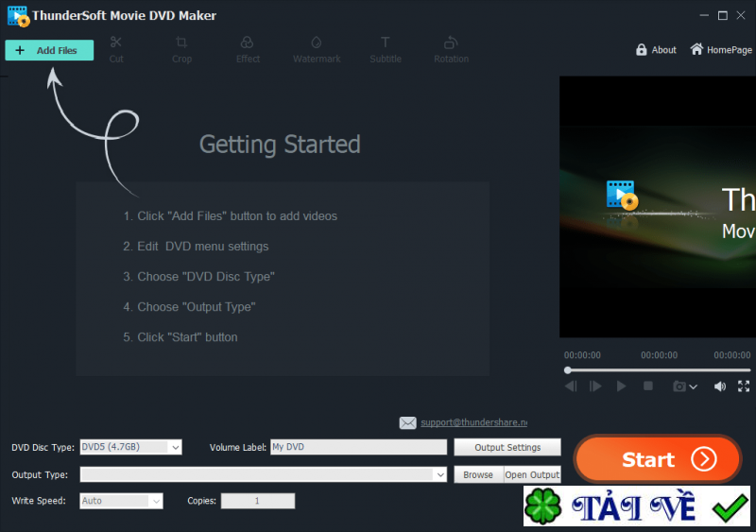Click the orange Start button
The height and width of the screenshot is (532, 756).
657,459
